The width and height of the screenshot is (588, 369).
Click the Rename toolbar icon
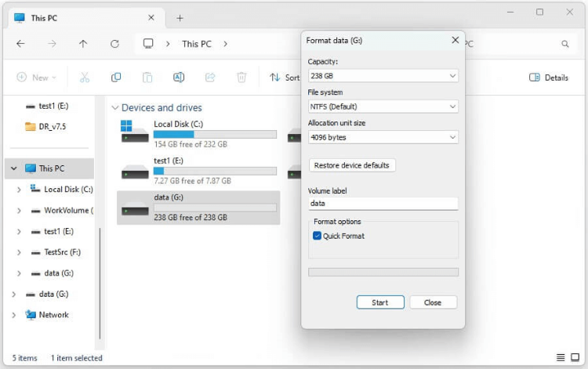coord(179,78)
